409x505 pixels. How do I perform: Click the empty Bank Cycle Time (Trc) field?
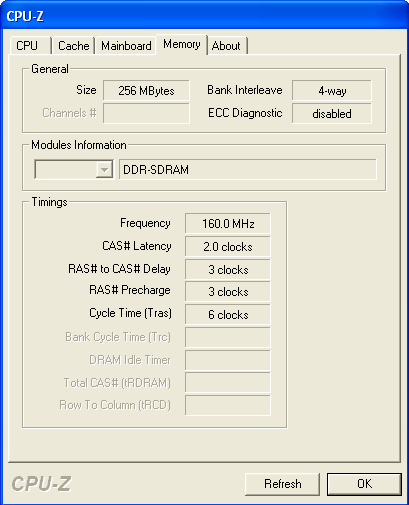(x=228, y=337)
